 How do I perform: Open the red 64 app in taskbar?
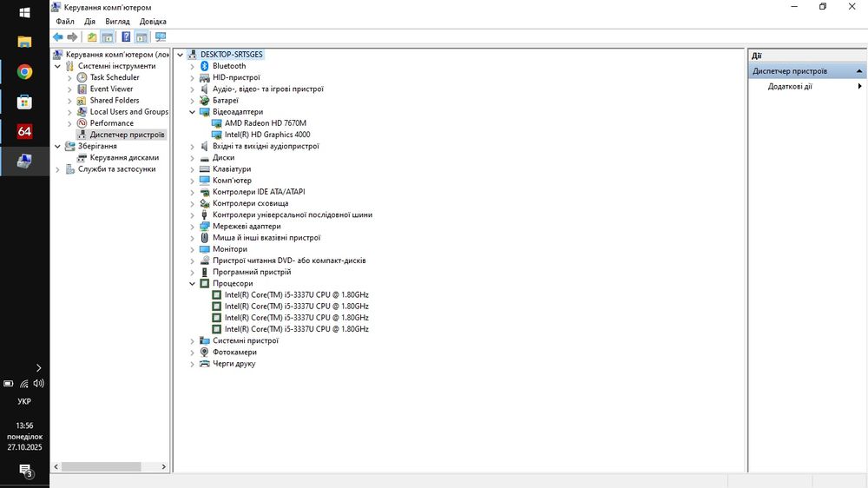point(24,131)
